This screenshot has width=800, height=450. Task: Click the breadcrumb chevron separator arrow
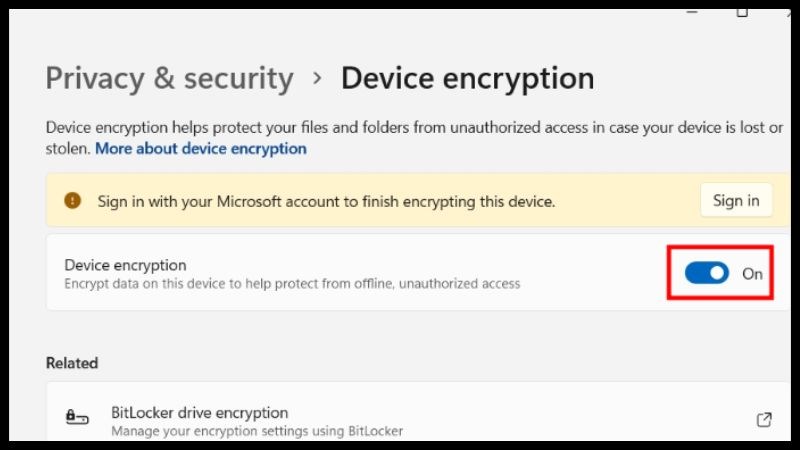[317, 78]
